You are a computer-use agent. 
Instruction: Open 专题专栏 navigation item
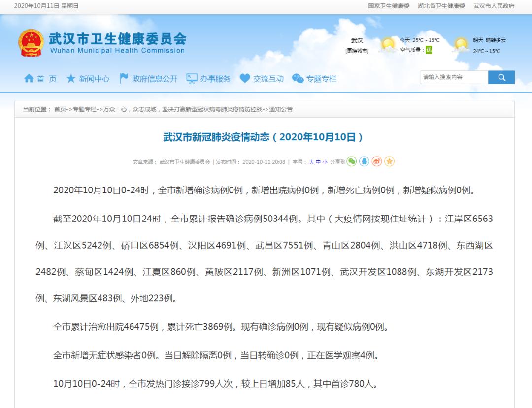pos(321,79)
